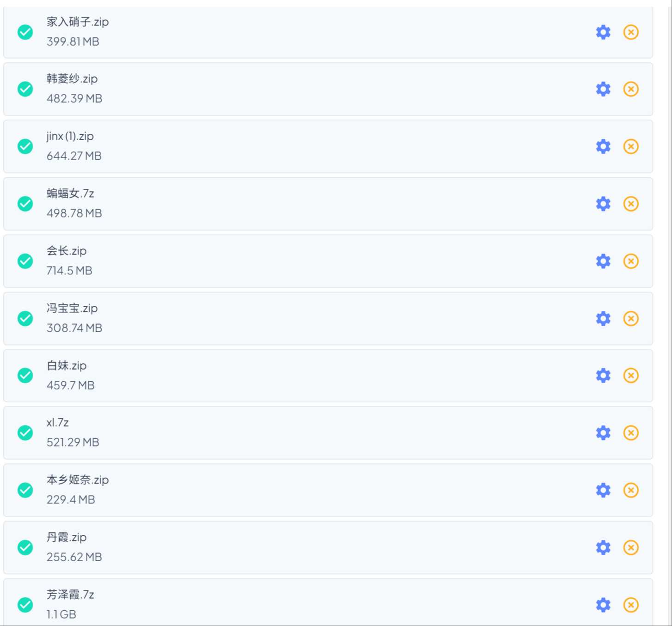This screenshot has width=672, height=626.
Task: Select the 芳泽霞.7z file name
Action: (x=70, y=595)
